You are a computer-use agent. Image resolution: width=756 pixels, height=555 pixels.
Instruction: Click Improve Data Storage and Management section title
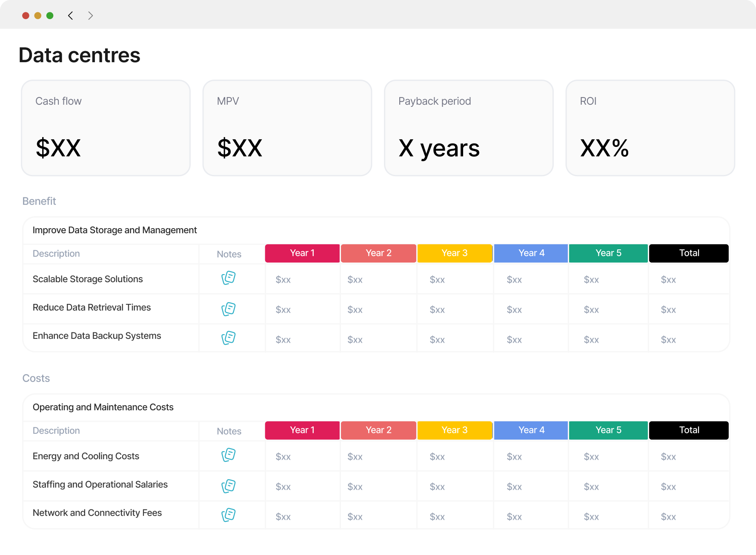tap(115, 230)
